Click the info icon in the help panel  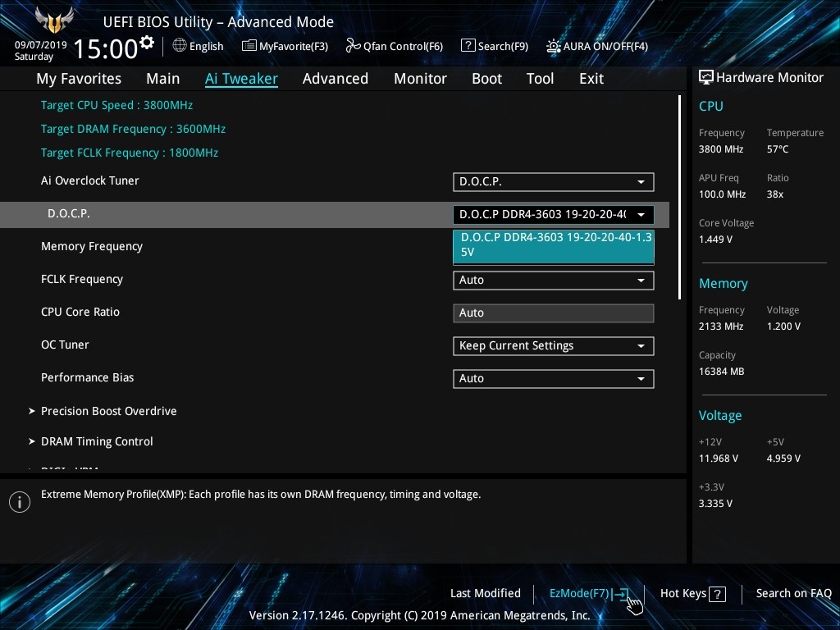point(20,502)
